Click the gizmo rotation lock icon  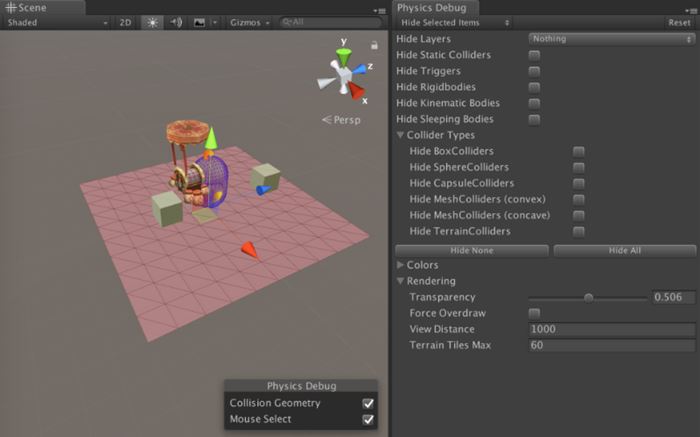click(x=374, y=45)
